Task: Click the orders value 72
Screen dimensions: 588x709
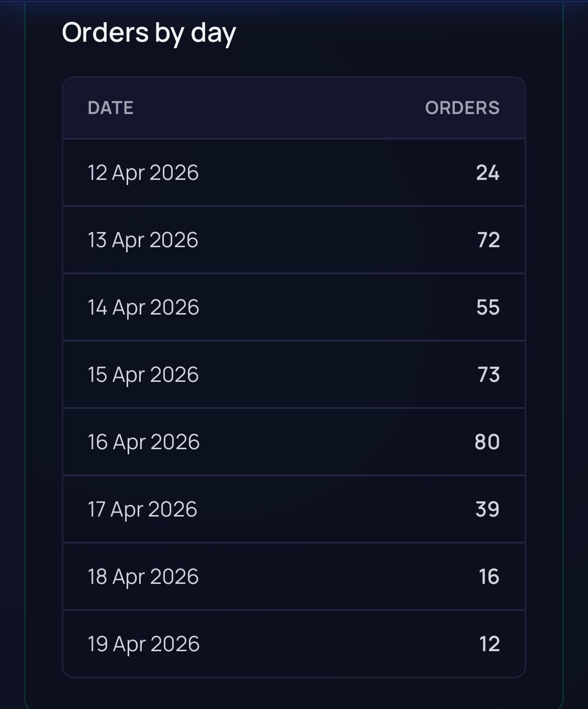Action: tap(488, 240)
